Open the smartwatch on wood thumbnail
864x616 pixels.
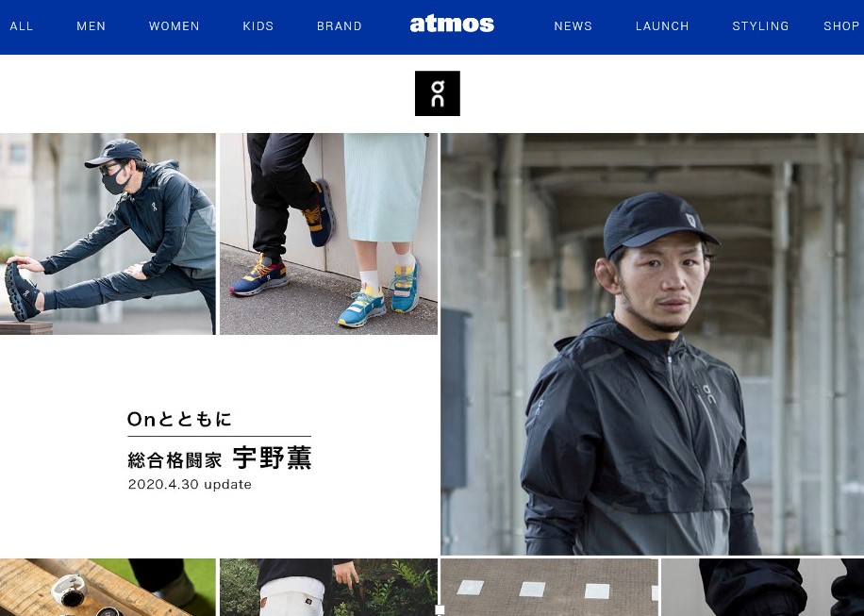108,588
